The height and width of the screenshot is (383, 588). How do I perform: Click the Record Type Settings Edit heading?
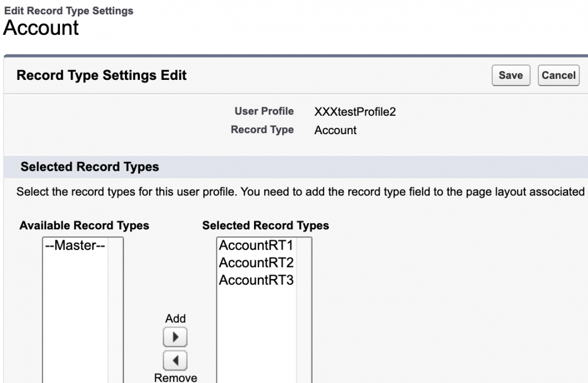[101, 75]
